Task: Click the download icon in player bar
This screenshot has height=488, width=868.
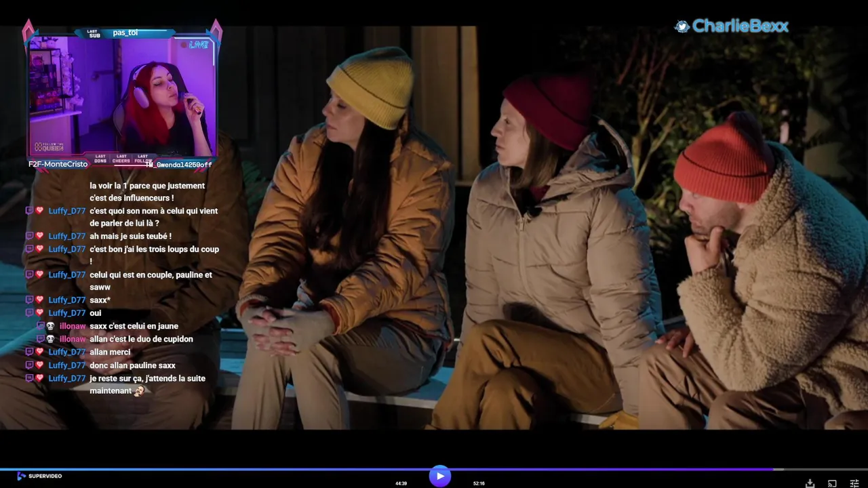Action: click(810, 483)
